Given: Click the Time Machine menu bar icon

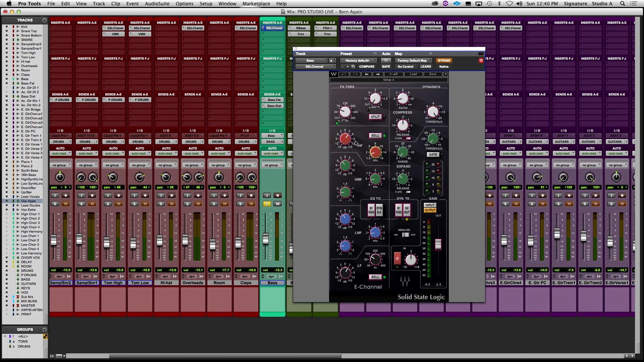Looking at the screenshot, I should (489, 4).
